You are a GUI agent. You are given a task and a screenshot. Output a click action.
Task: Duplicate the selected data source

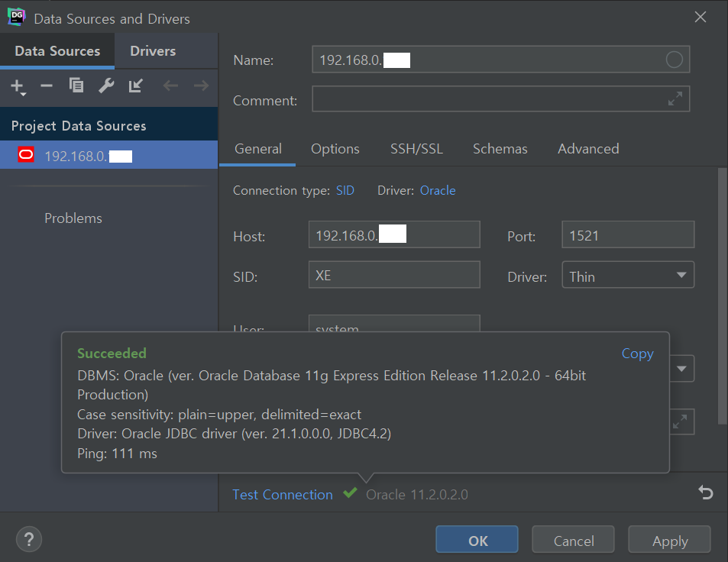76,86
